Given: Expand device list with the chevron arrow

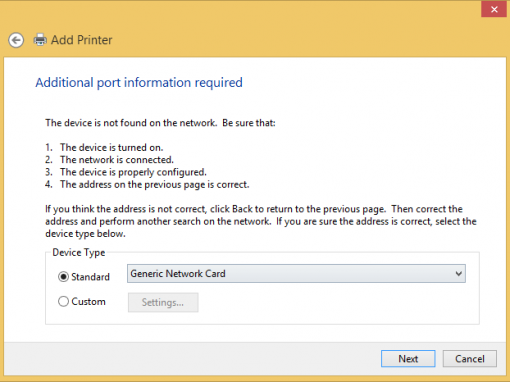Looking at the screenshot, I should click(459, 274).
